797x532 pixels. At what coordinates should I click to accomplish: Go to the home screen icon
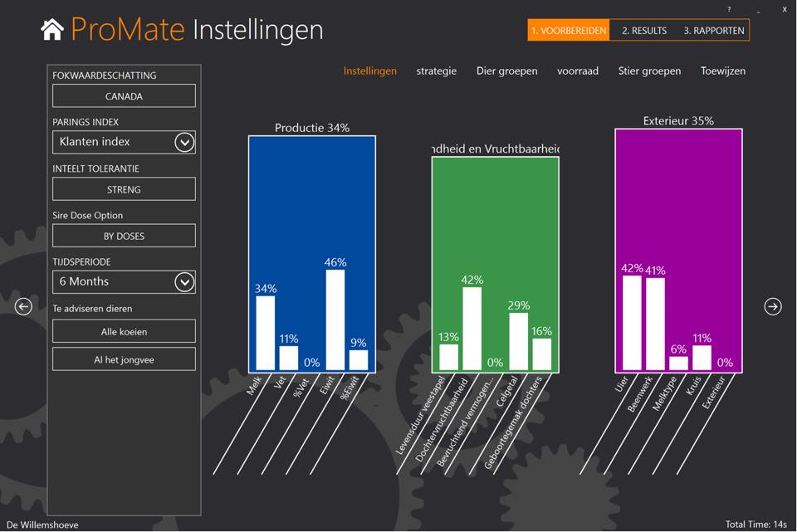pos(52,30)
